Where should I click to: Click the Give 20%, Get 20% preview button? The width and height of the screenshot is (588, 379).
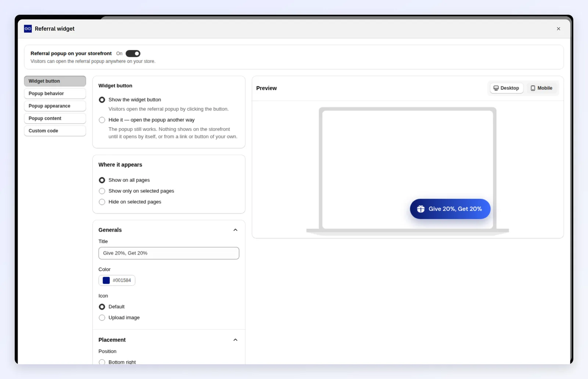pos(450,209)
